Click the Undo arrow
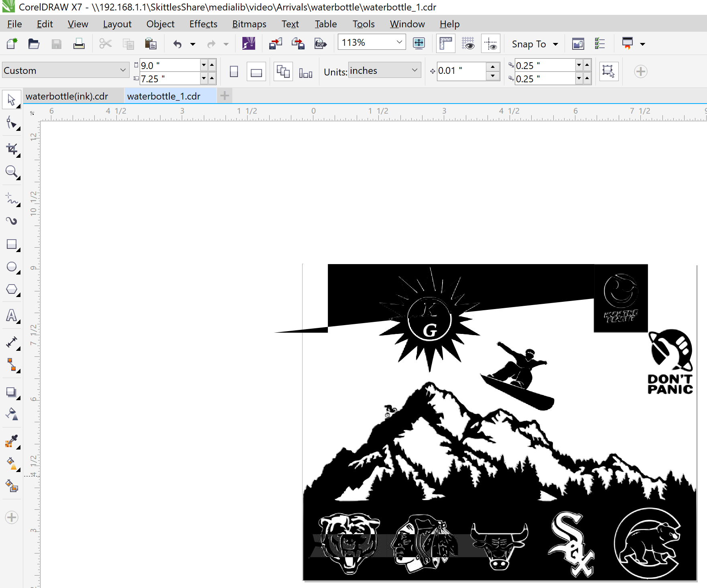The height and width of the screenshot is (588, 707). (x=177, y=43)
